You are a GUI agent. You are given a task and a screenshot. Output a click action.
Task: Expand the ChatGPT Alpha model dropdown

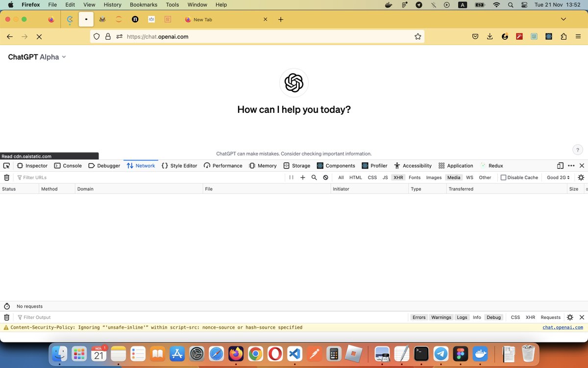point(37,57)
